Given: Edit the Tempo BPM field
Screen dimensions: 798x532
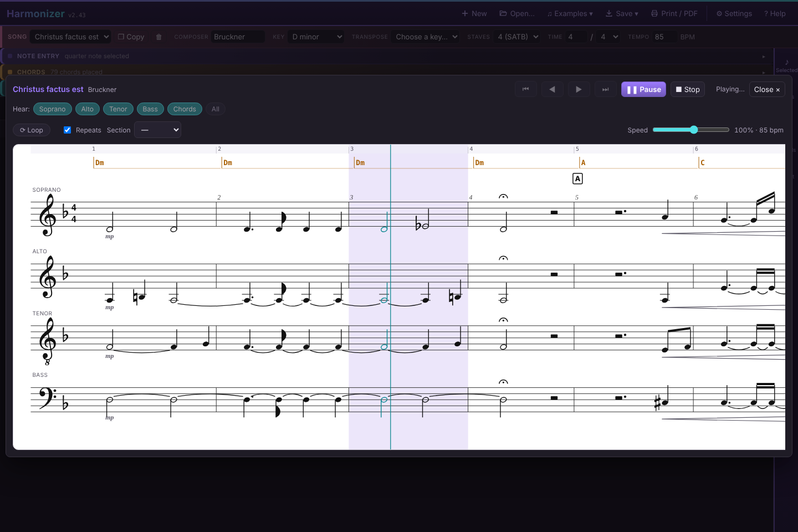Looking at the screenshot, I should point(664,37).
